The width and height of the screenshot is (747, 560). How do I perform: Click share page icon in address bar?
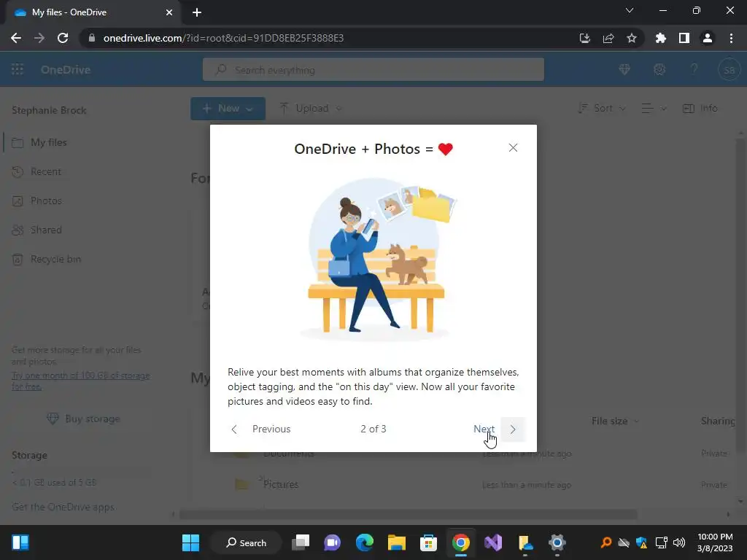[608, 38]
